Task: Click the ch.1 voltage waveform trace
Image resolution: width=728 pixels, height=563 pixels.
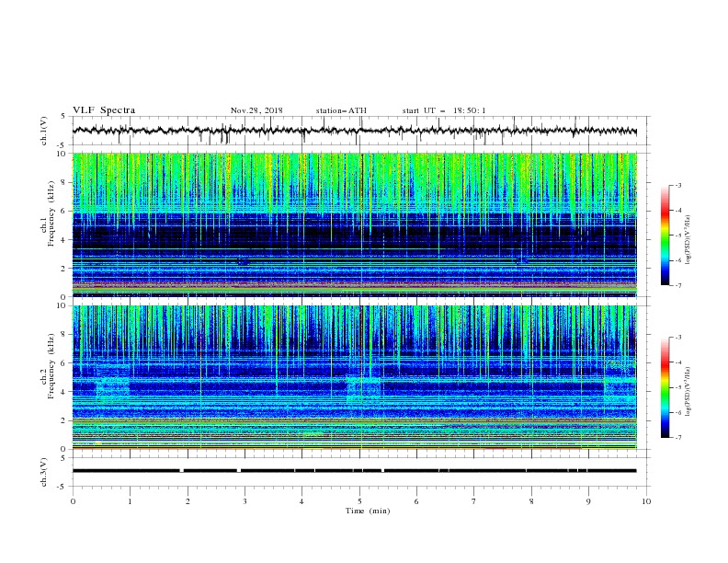Action: (x=354, y=131)
